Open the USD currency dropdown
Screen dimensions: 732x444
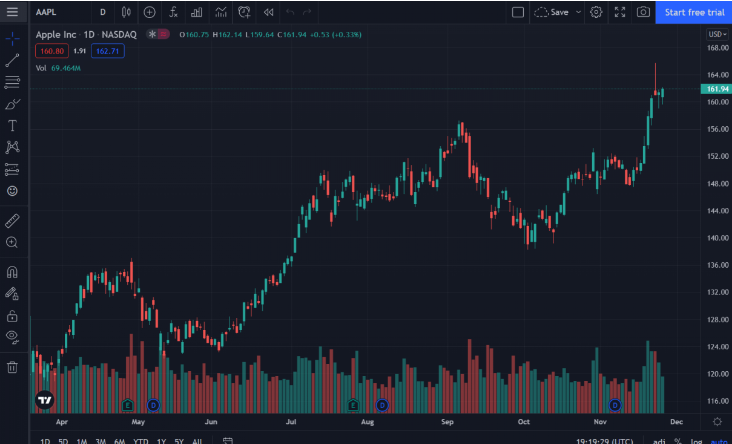point(717,34)
